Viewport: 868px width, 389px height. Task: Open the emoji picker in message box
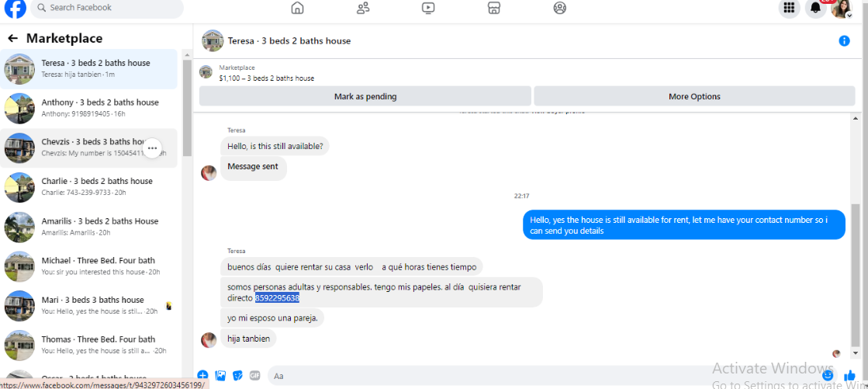[x=828, y=375]
